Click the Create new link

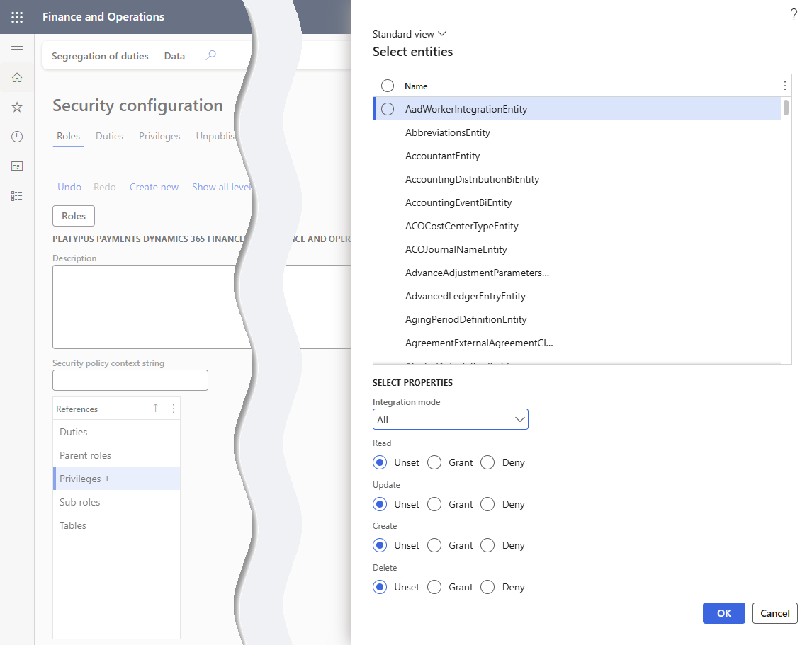pos(154,187)
